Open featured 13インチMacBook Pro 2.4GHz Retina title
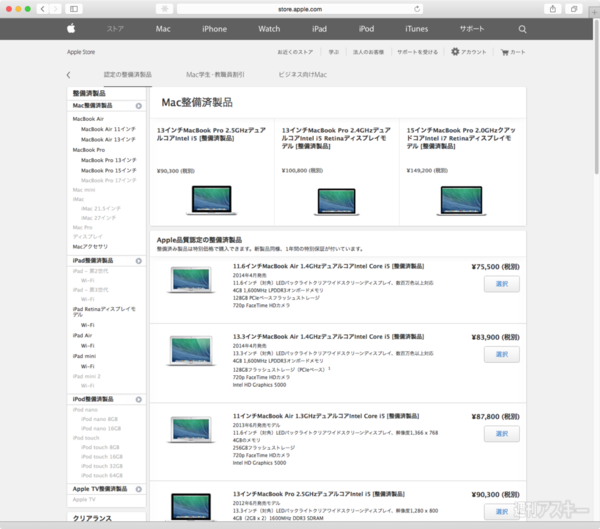Image resolution: width=600 pixels, height=529 pixels. tap(336, 138)
